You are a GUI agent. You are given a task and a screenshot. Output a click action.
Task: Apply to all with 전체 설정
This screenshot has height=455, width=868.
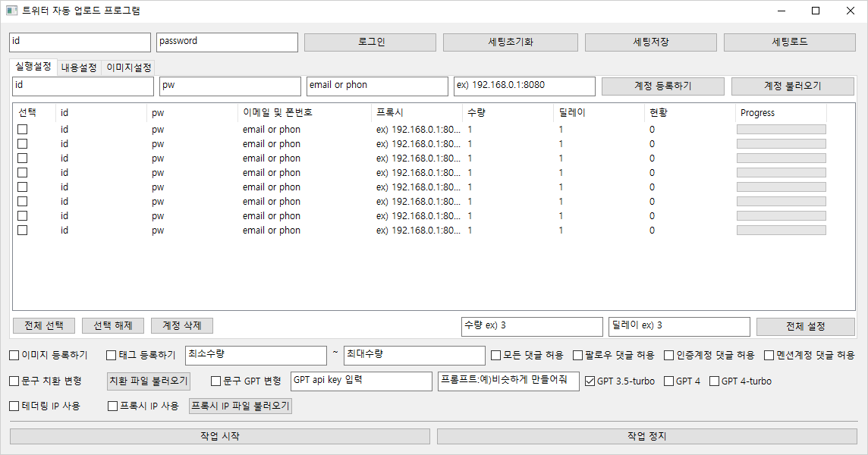(x=806, y=327)
